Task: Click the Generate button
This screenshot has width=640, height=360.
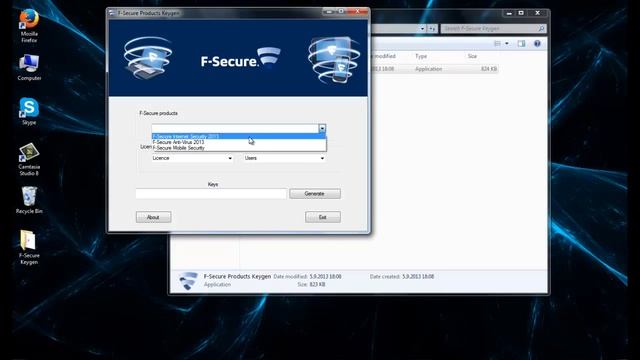Action: coord(315,193)
